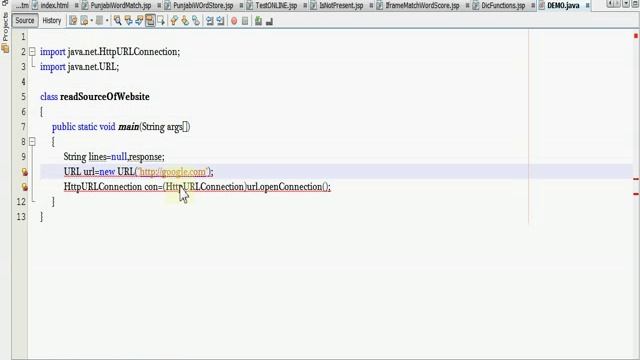This screenshot has width=640, height=360.
Task: Close the PunjabiWordMatch.jsp tab
Action: click(x=159, y=5)
